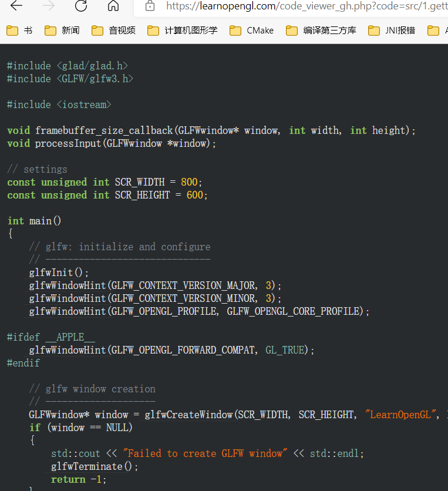
Task: Reload the page with the refresh icon
Action: click(x=81, y=6)
